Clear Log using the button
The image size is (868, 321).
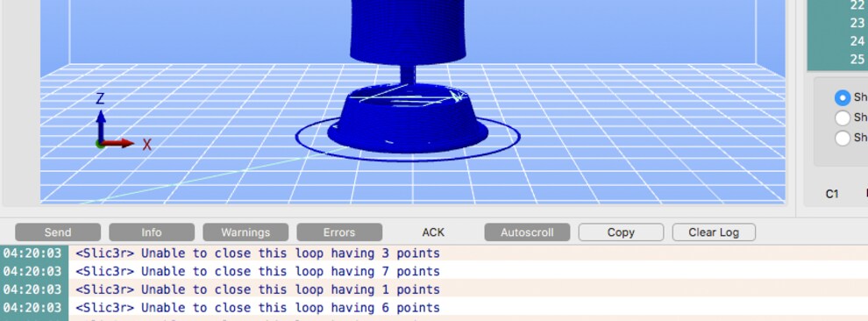coord(714,232)
